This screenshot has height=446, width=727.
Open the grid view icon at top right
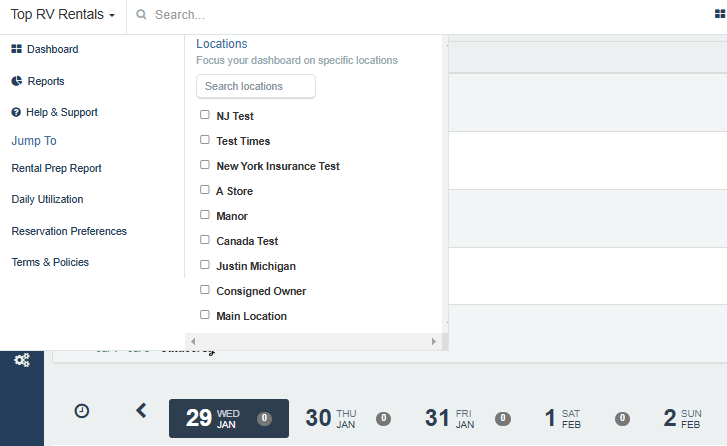point(720,15)
